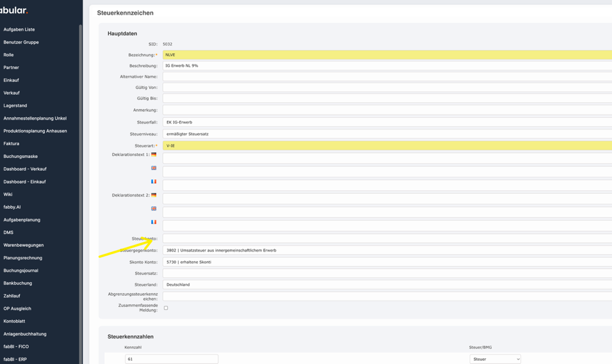
Task: Click German flag icon beside Deklarationstext 1
Action: (x=154, y=155)
